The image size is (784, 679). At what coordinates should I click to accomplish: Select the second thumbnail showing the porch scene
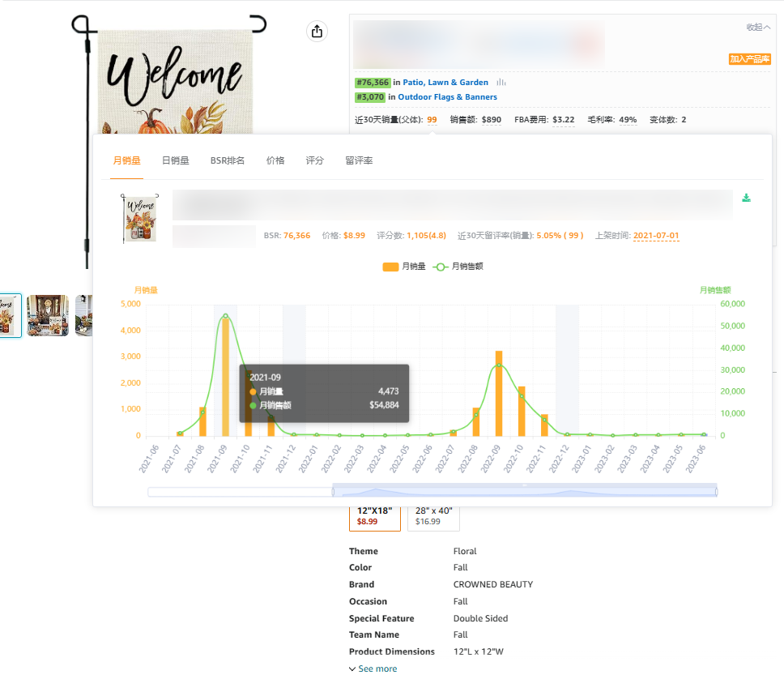(48, 316)
